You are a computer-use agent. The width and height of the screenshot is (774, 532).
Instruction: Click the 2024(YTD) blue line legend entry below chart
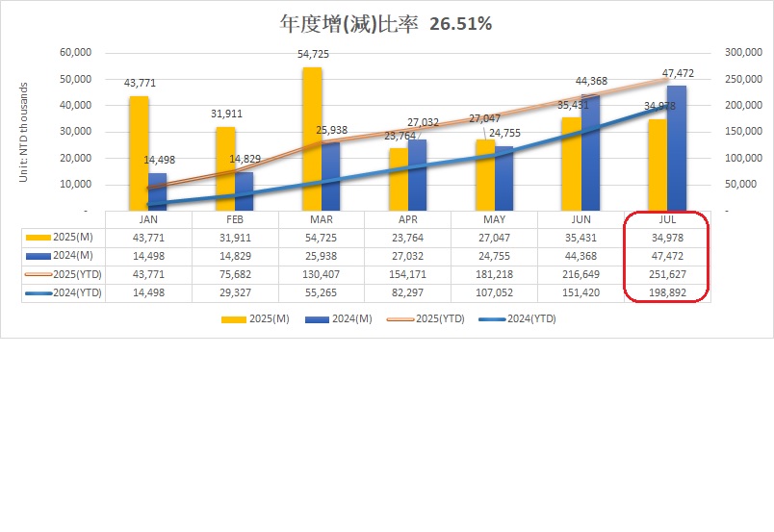coord(517,319)
